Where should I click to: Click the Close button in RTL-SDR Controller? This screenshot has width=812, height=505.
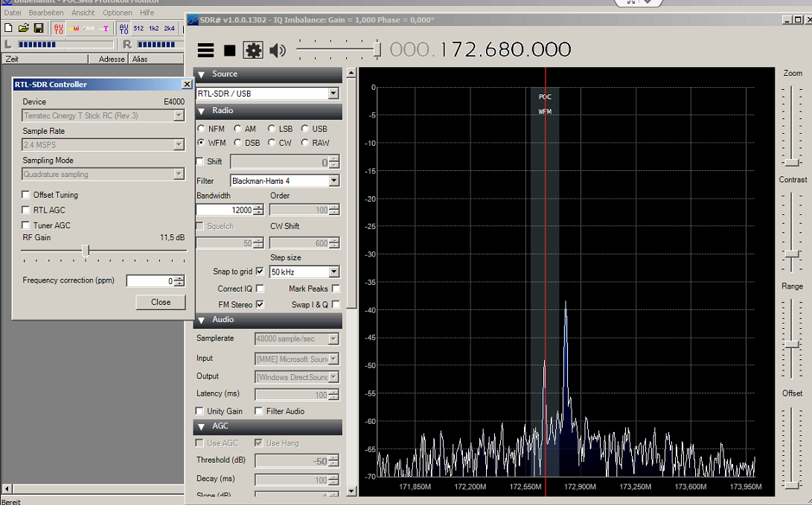pos(161,302)
